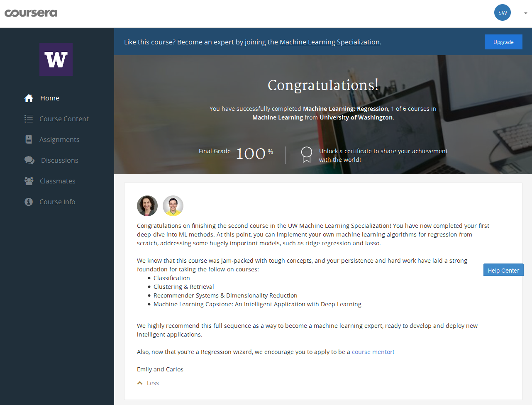The height and width of the screenshot is (405, 532).
Task: Open the Help Center button
Action: tap(503, 270)
